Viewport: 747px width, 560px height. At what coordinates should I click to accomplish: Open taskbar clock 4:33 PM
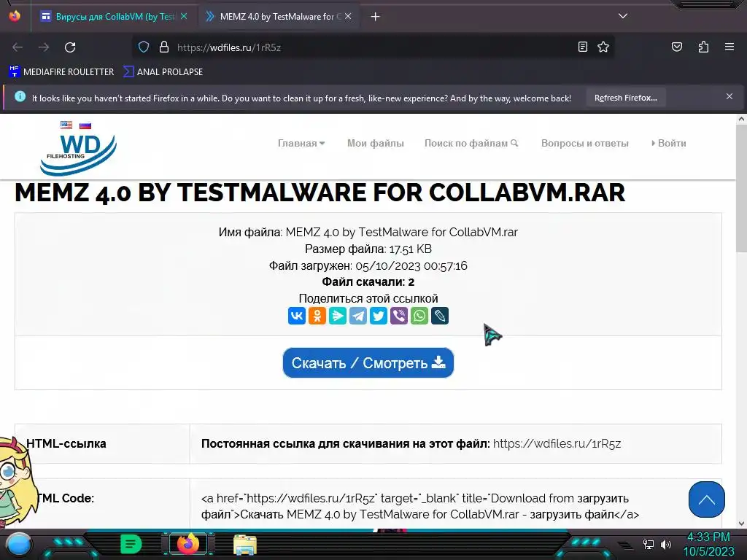708,544
